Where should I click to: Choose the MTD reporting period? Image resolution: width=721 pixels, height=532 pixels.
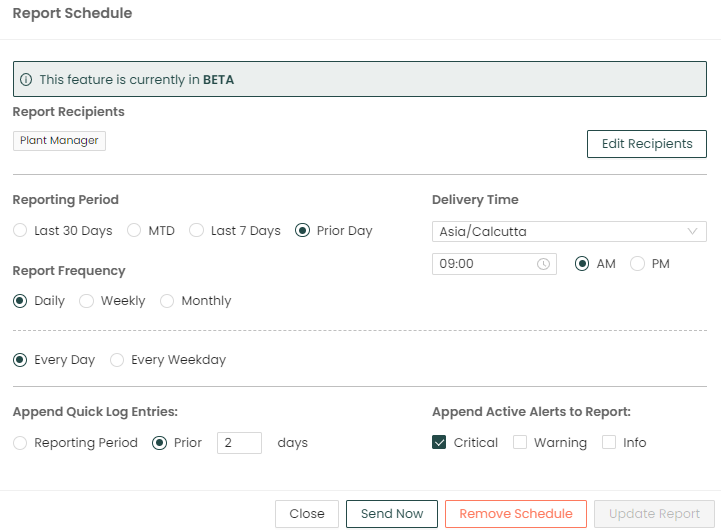point(134,230)
